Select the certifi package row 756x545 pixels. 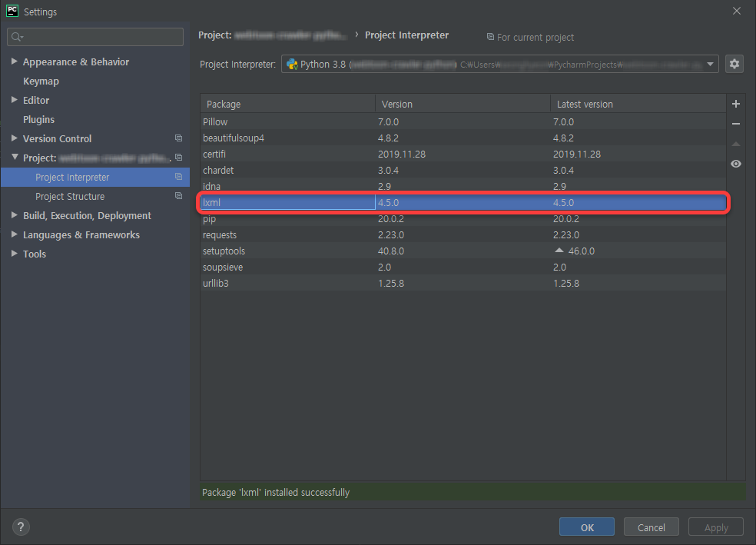click(463, 154)
